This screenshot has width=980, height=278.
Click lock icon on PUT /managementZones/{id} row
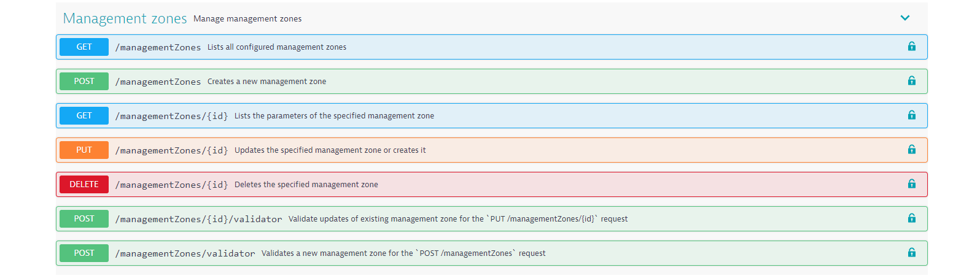pos(912,150)
